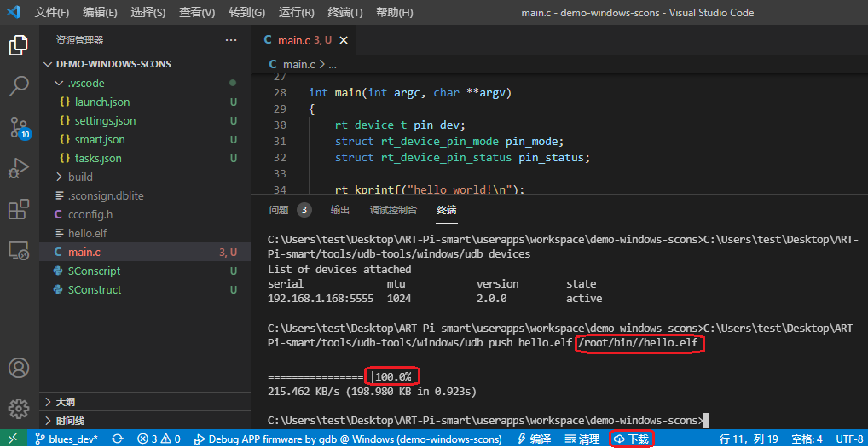Screen dimensions: 868x448
Task: Open the remote window indicator in status bar
Action: click(13, 439)
